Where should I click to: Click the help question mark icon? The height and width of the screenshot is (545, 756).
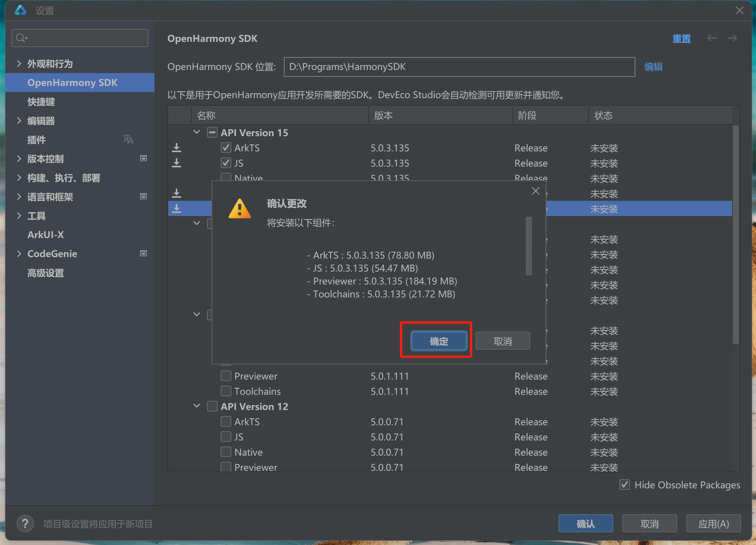point(25,524)
